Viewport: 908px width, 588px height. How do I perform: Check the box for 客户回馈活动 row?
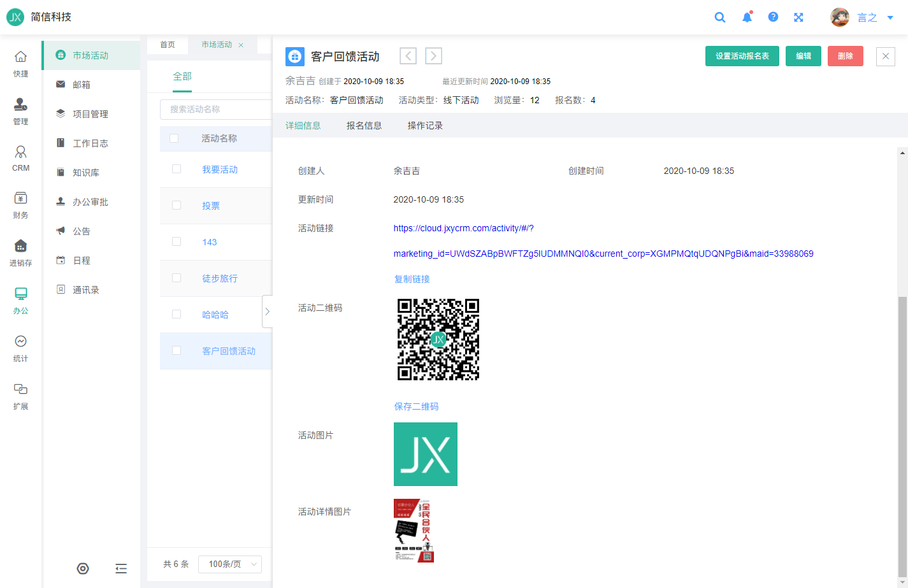tap(177, 350)
